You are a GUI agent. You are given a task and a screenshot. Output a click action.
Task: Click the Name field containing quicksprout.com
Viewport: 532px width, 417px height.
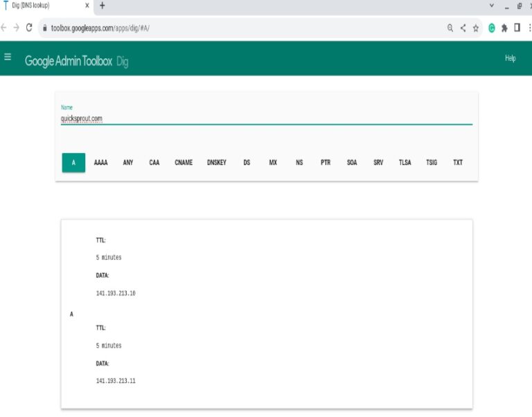[266, 118]
